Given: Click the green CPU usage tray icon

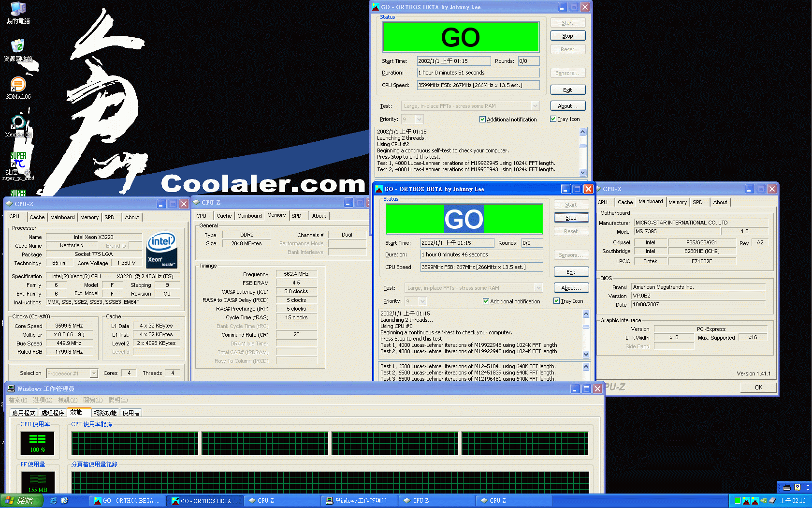Looking at the screenshot, I should [x=738, y=501].
